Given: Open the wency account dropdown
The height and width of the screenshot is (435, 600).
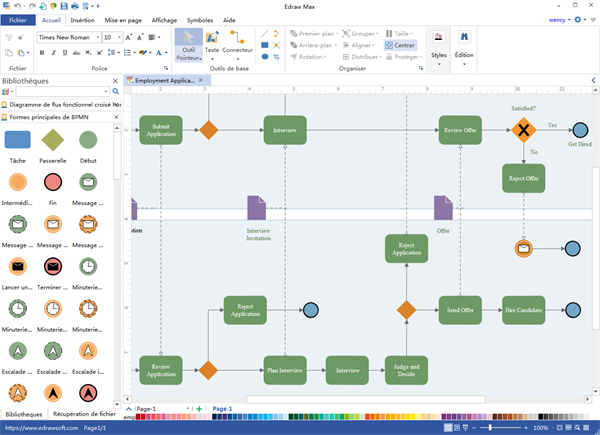Looking at the screenshot, I should pos(559,20).
